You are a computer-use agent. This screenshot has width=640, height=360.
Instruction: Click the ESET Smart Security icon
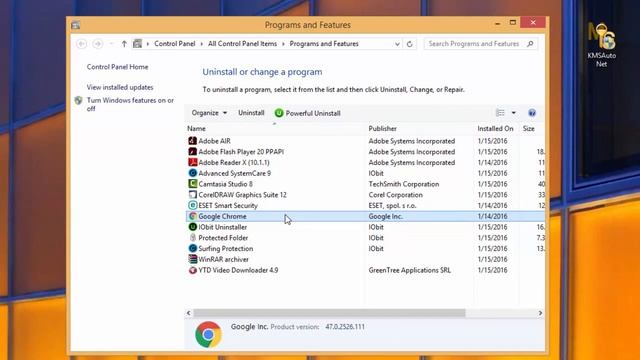pyautogui.click(x=193, y=205)
